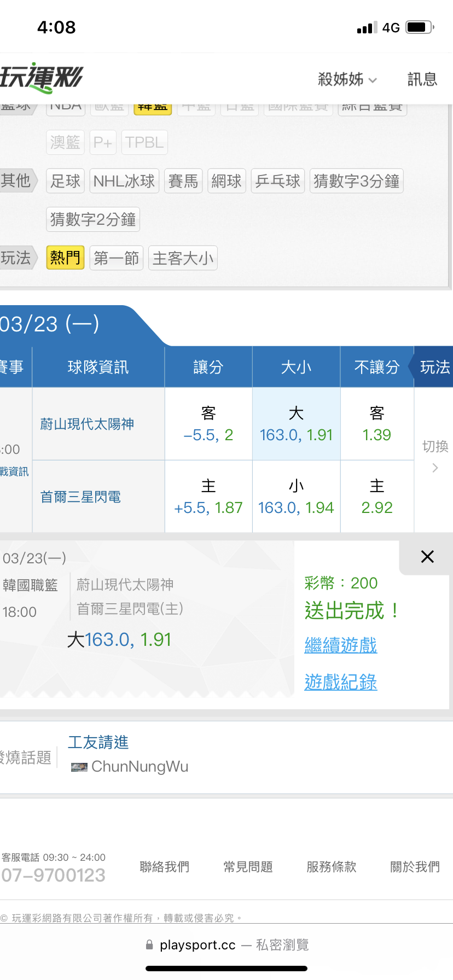Viewport: 453px width, 980px height.
Task: Open 蔚山現代太陽神 team info
Action: pos(87,424)
